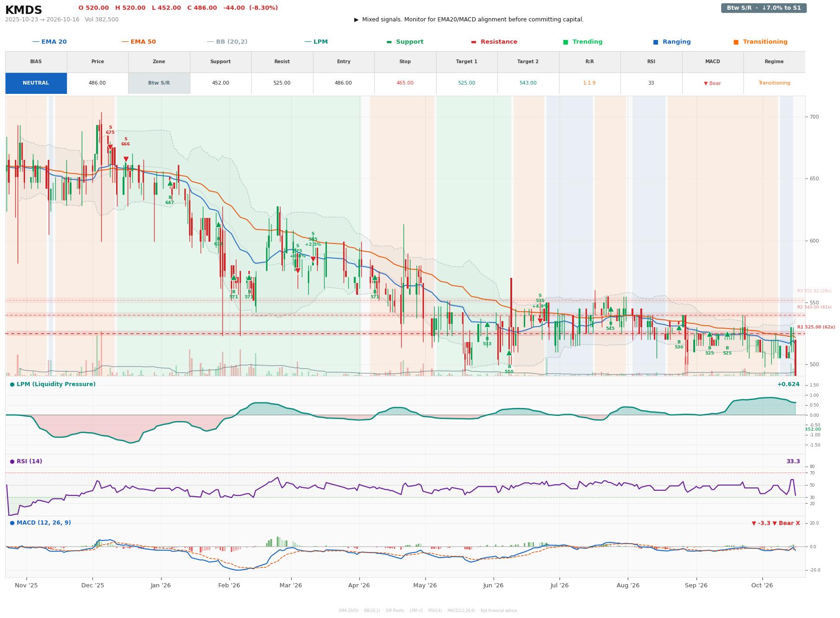Click the green Trending regime swatch
The width and height of the screenshot is (840, 618).
tap(566, 42)
